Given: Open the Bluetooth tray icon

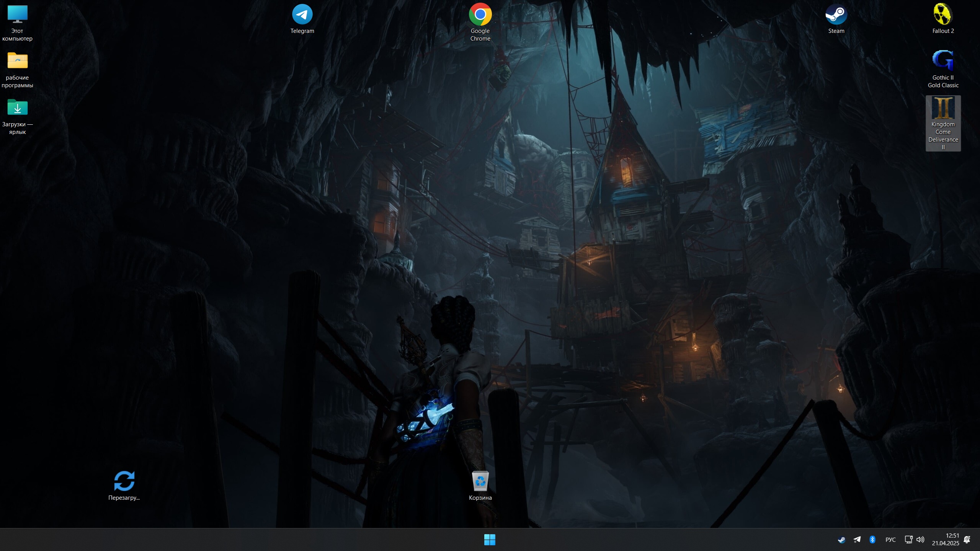Looking at the screenshot, I should pyautogui.click(x=872, y=540).
